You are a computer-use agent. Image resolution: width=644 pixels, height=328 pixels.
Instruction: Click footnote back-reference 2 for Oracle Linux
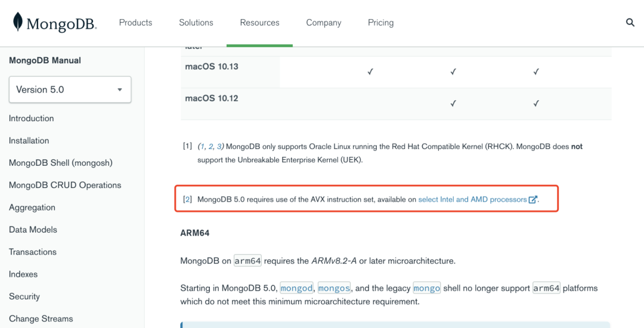pyautogui.click(x=210, y=146)
